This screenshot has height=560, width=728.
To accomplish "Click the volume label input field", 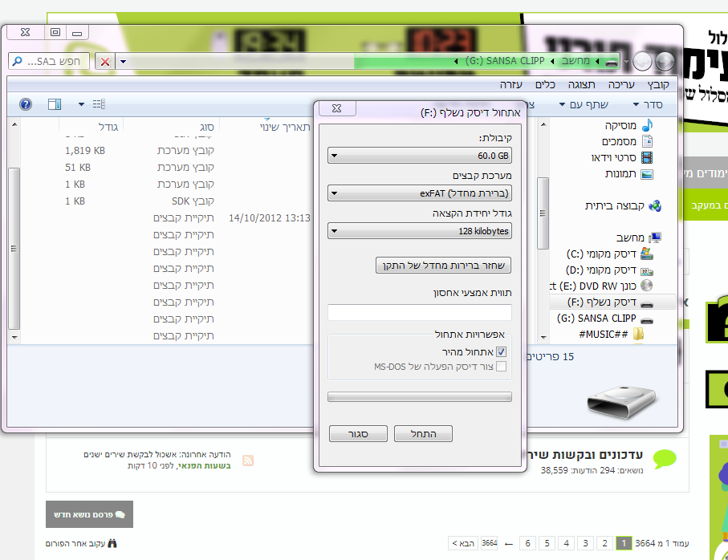I will coord(420,312).
